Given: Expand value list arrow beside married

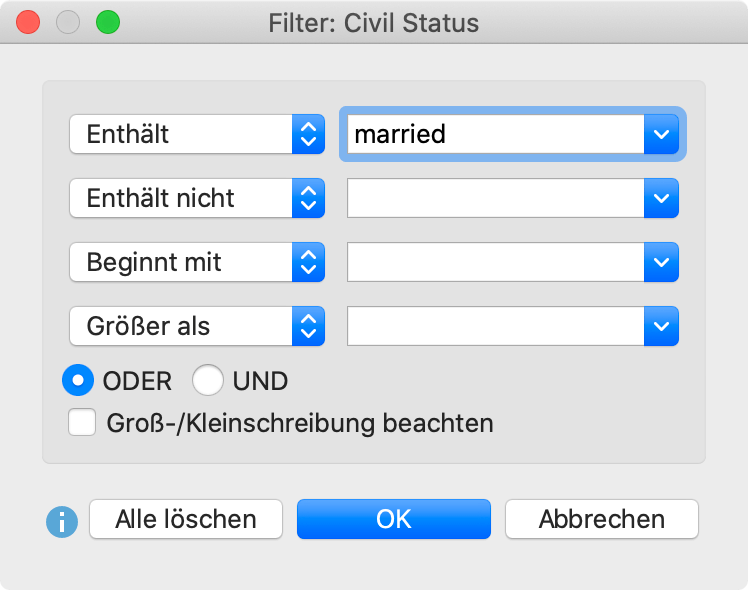Looking at the screenshot, I should click(x=661, y=134).
